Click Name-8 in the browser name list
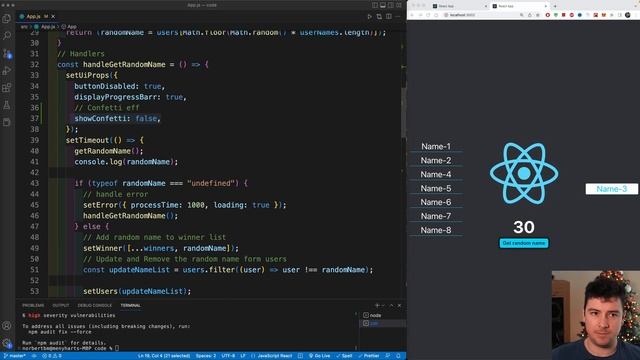The height and width of the screenshot is (360, 640). pos(436,230)
